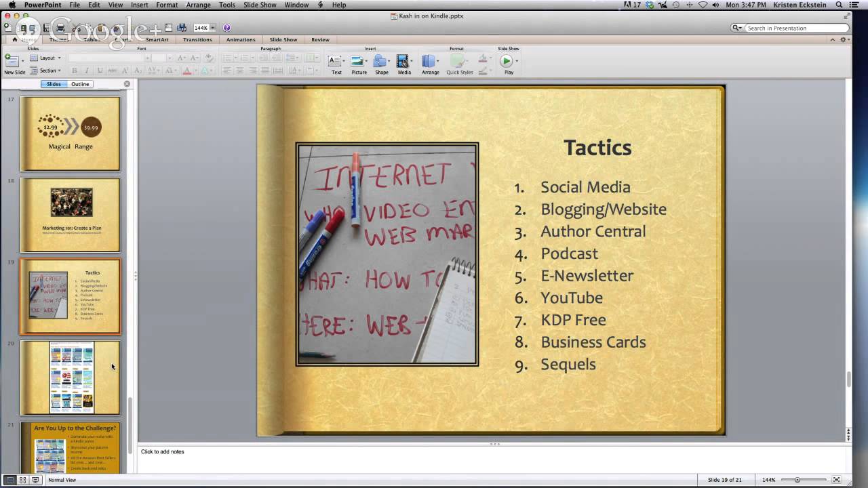Viewport: 868px width, 488px height.
Task: Open the Apple menu
Action: (12, 5)
